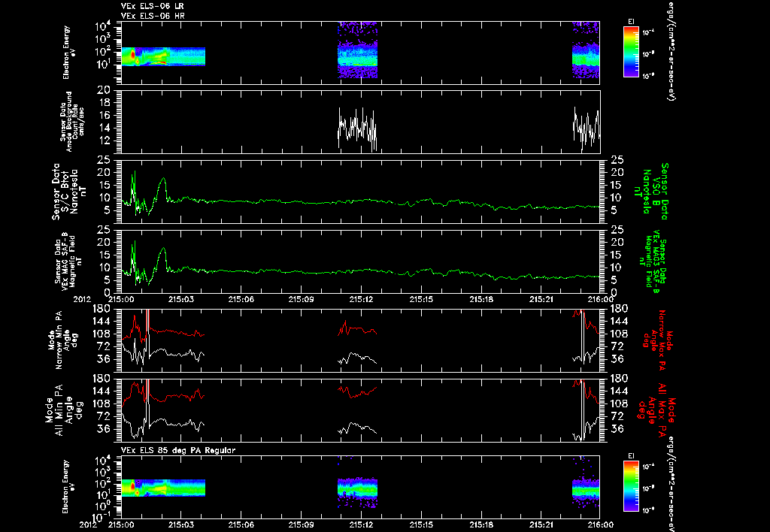Click "215:03" on the bottom time axis
This screenshot has width=770, height=532.
click(181, 524)
